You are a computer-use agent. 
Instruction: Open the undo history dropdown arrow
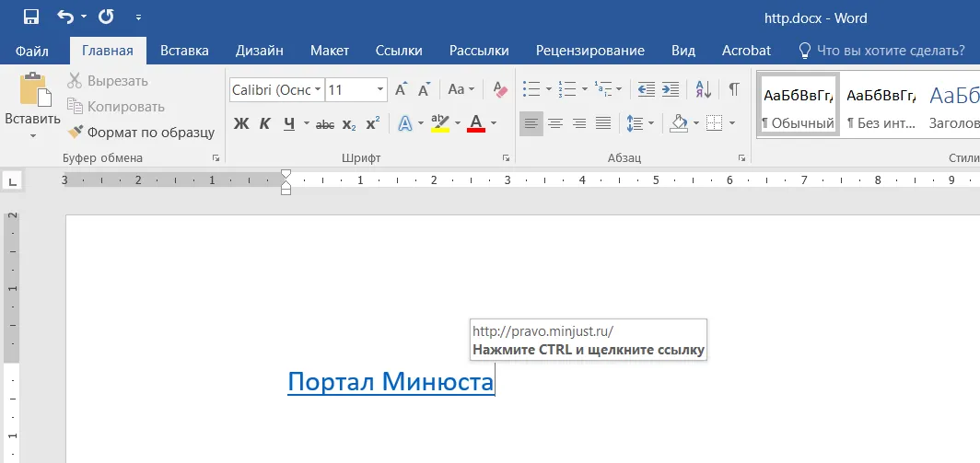84,17
